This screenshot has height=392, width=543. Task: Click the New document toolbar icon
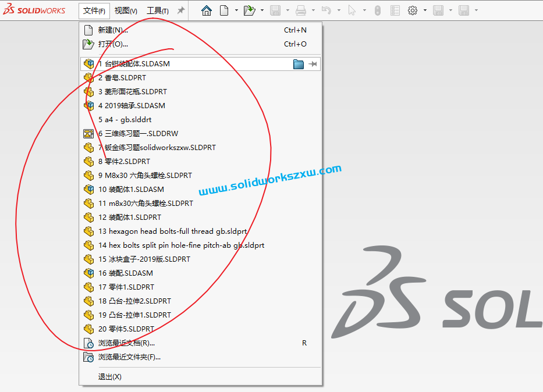(223, 10)
